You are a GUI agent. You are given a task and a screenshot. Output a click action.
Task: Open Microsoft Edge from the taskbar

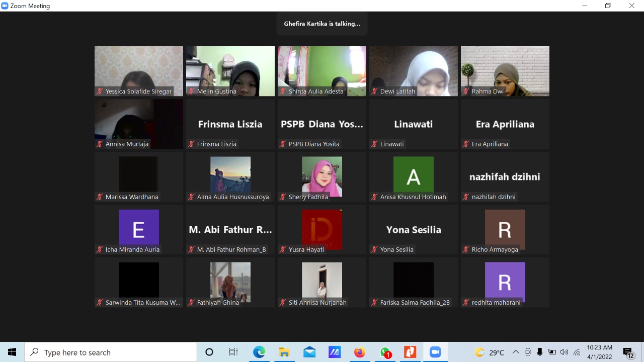point(259,352)
